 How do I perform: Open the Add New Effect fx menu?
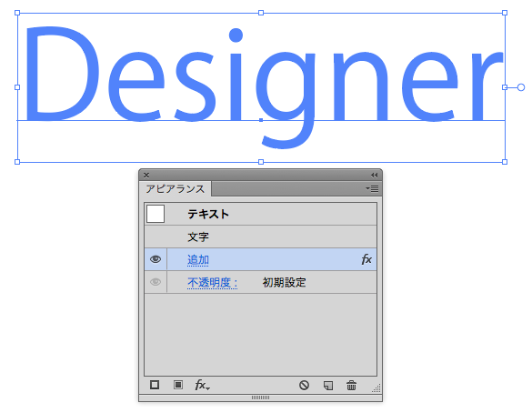click(x=203, y=385)
